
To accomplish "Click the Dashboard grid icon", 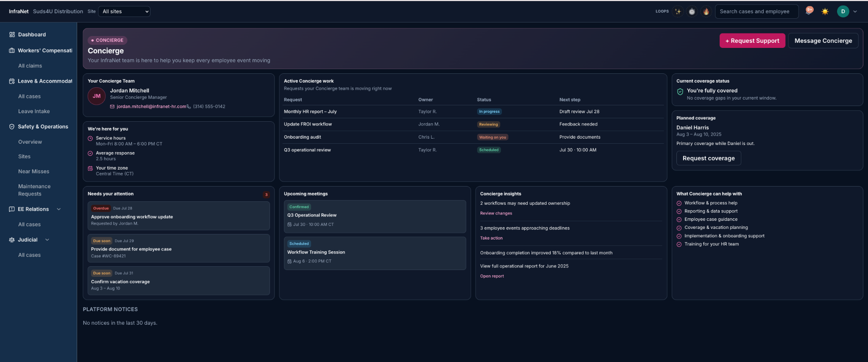I will [x=12, y=34].
